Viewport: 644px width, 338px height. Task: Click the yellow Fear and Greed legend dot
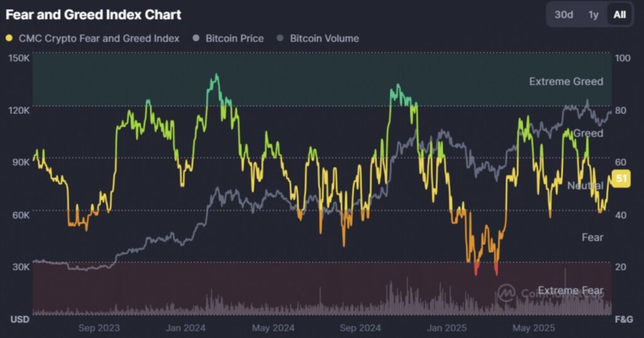pos(9,38)
